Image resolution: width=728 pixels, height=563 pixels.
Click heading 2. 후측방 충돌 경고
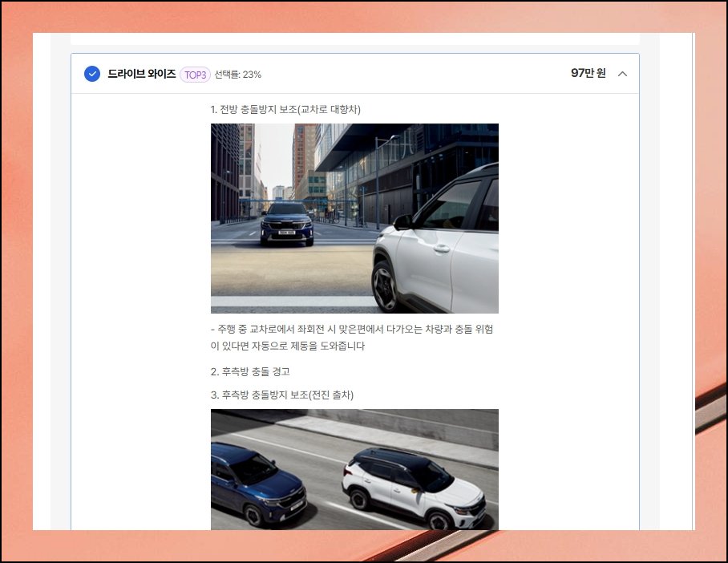[x=250, y=371]
